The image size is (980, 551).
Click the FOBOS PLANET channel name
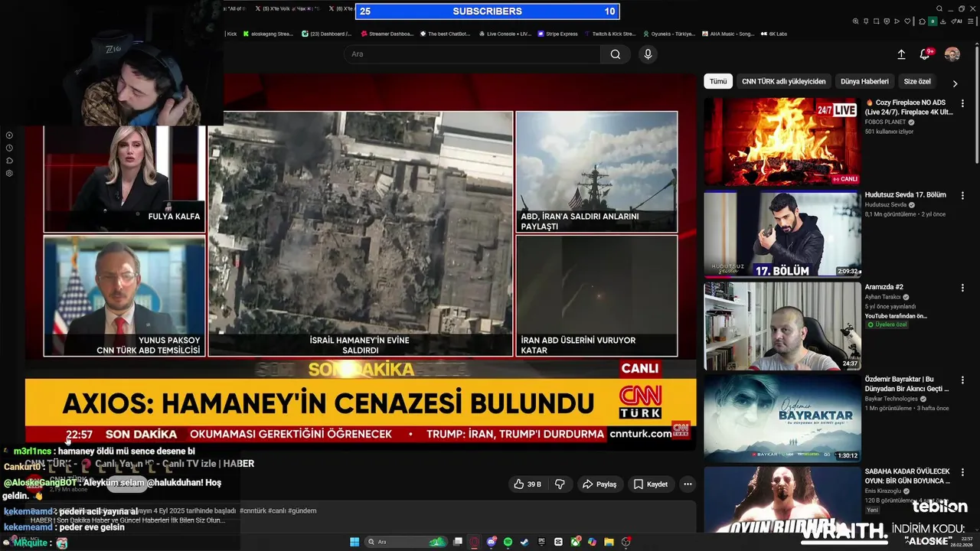point(885,122)
